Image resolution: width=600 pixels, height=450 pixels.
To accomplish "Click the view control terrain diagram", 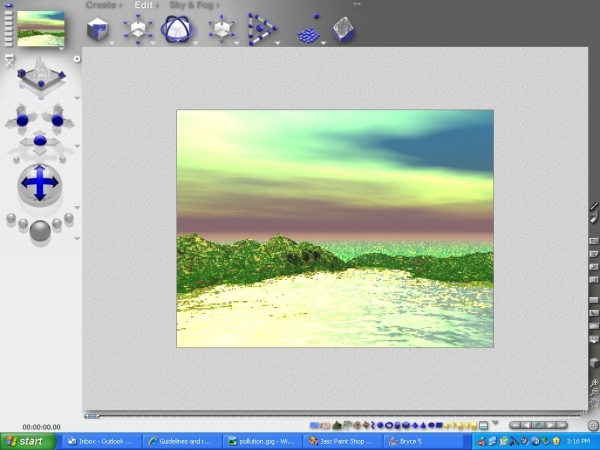I will click(x=41, y=74).
